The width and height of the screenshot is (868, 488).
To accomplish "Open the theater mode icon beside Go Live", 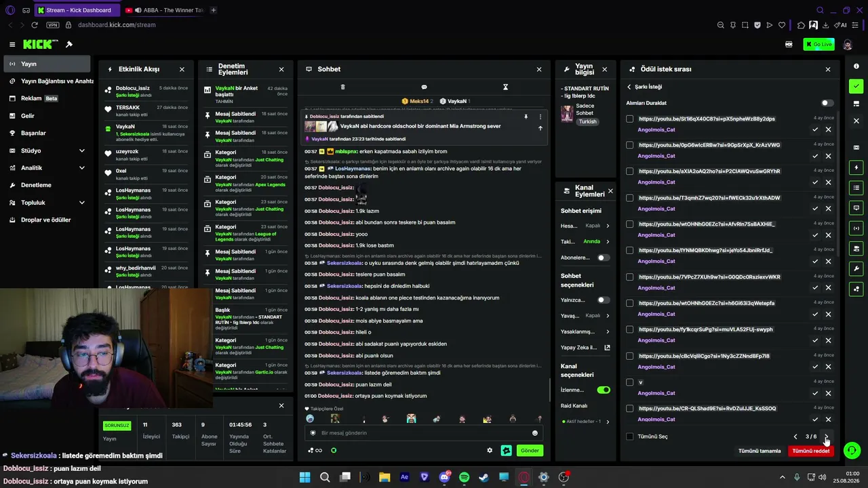I will 789,44.
